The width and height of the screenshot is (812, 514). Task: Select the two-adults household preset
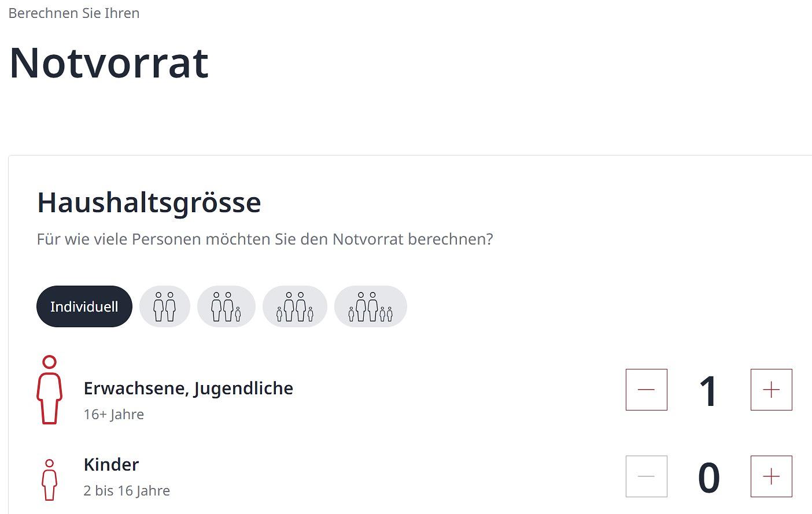pos(165,306)
